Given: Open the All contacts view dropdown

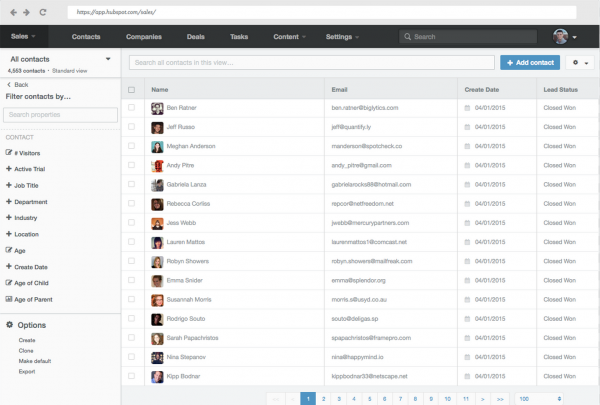Looking at the screenshot, I should pyautogui.click(x=108, y=59).
